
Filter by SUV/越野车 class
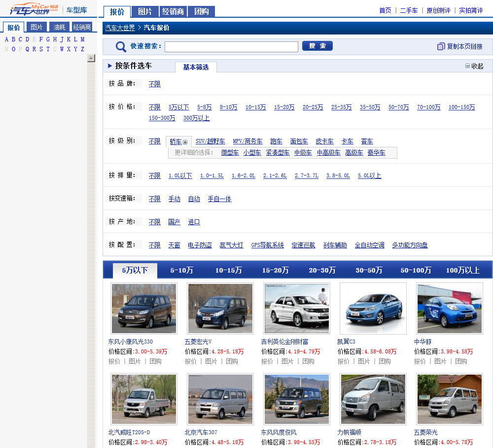[x=210, y=141]
